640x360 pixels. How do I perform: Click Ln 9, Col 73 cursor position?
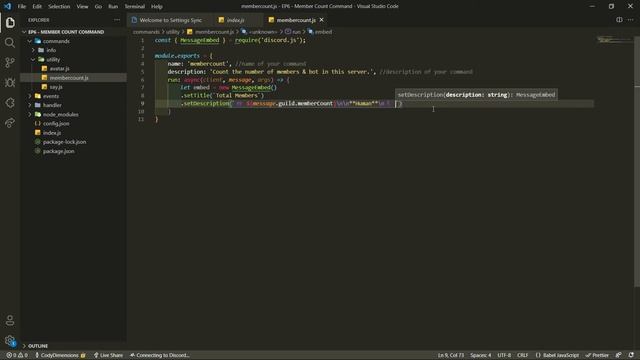click(x=451, y=355)
